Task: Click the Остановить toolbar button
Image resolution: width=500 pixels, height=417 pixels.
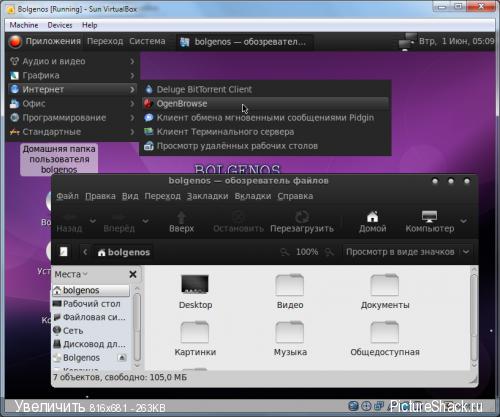Action: (x=238, y=222)
